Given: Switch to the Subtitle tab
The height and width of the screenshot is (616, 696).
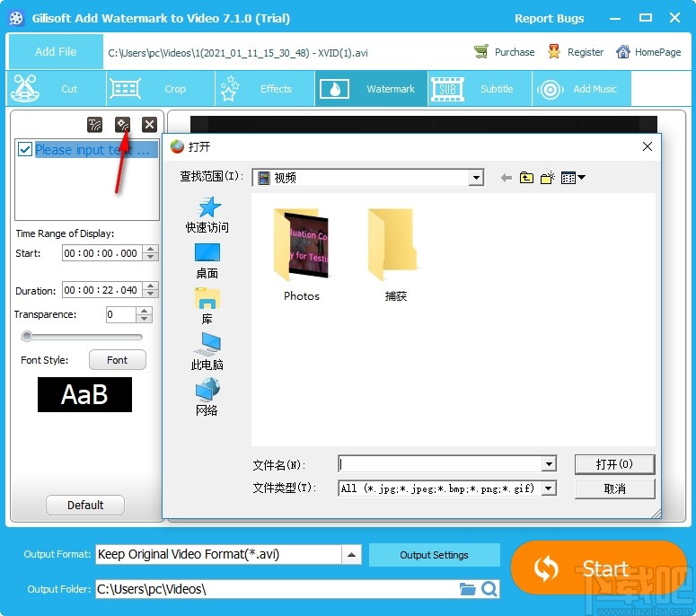Looking at the screenshot, I should coord(480,88).
